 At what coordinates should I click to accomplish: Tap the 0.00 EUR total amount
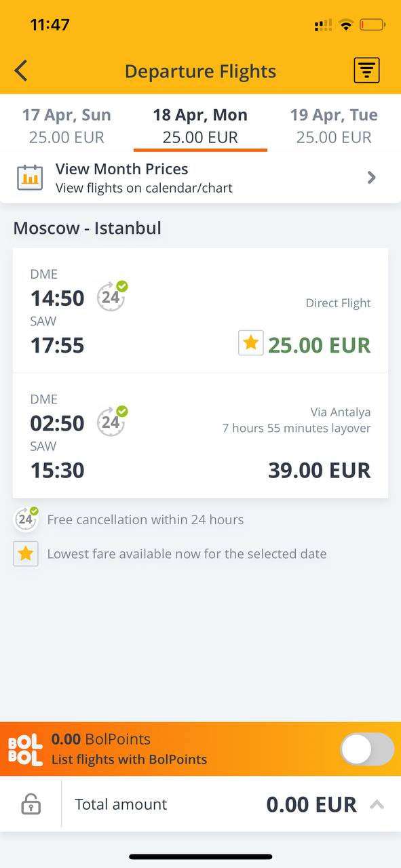311,805
